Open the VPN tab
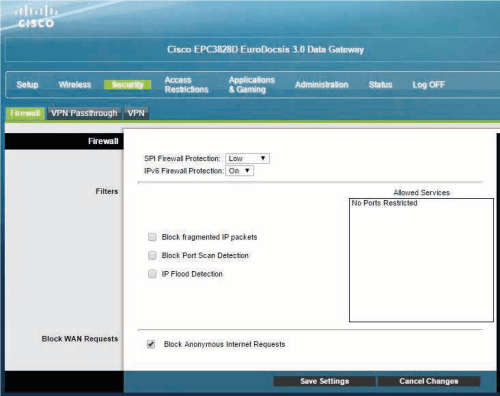 coord(136,113)
